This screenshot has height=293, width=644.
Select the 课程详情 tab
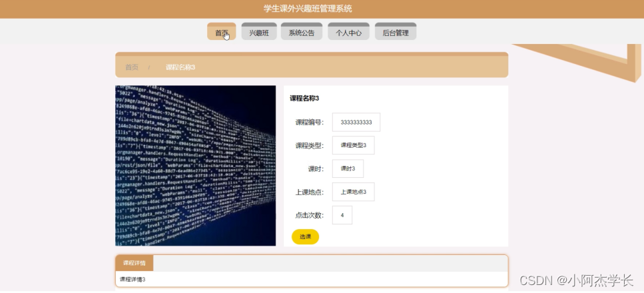pyautogui.click(x=135, y=263)
